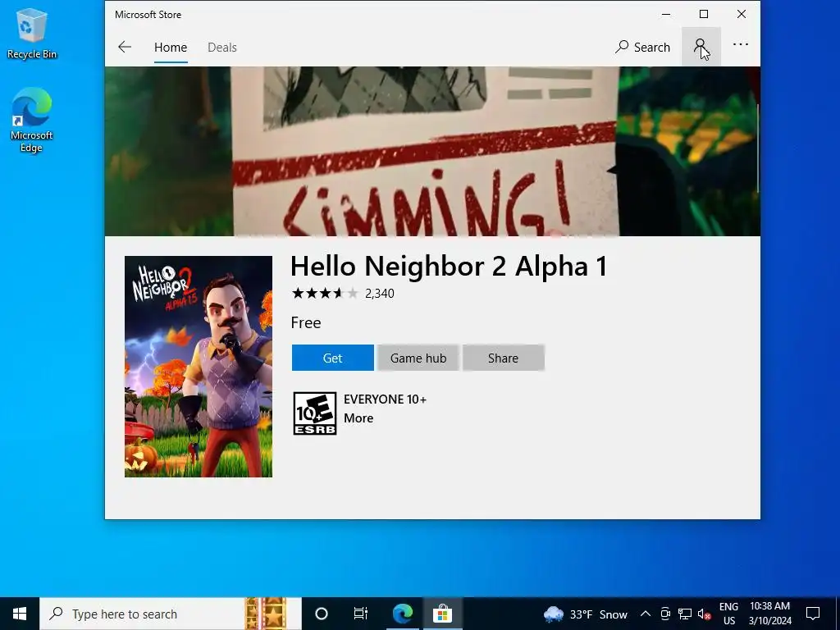
Task: Close the Microsoft Store window
Action: (742, 15)
